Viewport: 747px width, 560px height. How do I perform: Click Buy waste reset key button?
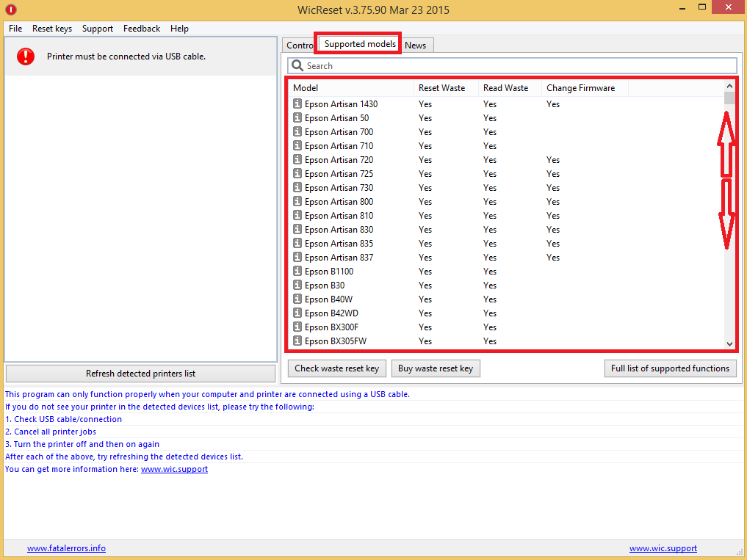[436, 368]
